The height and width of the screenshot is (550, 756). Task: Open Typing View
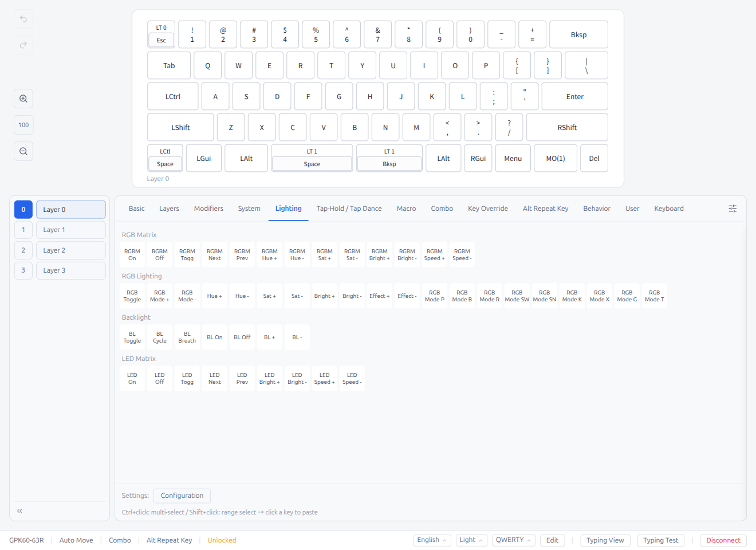click(x=605, y=540)
